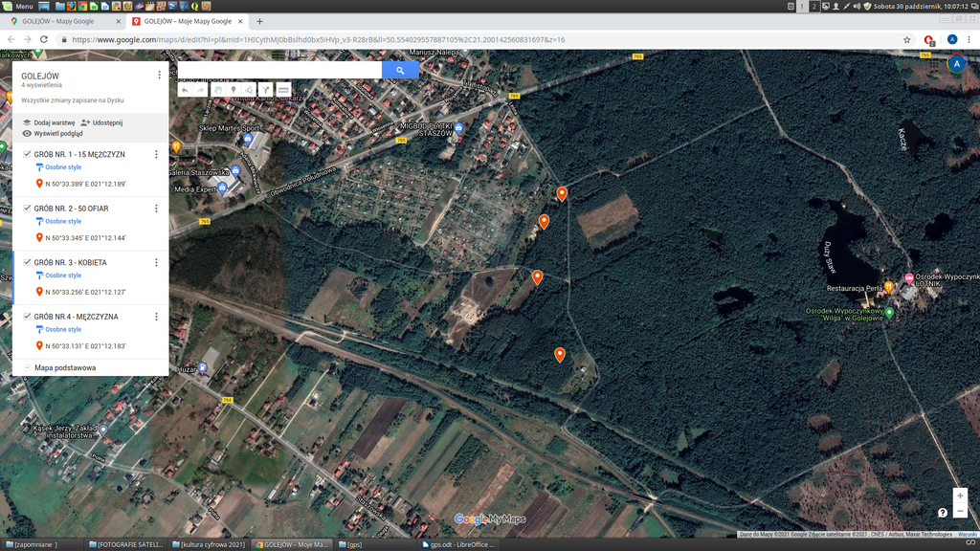The image size is (980, 551).
Task: Select the add marker tool
Action: pyautogui.click(x=234, y=90)
